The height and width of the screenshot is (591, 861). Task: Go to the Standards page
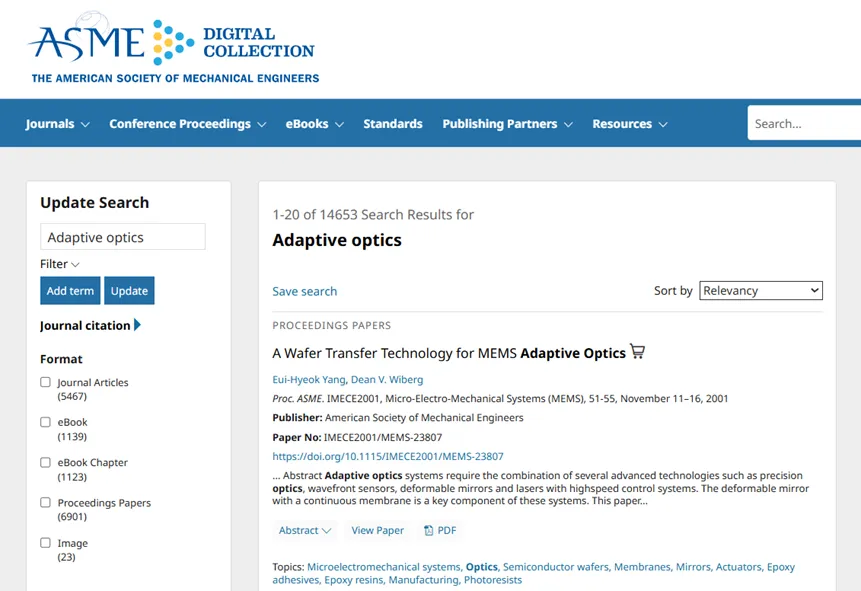[393, 124]
